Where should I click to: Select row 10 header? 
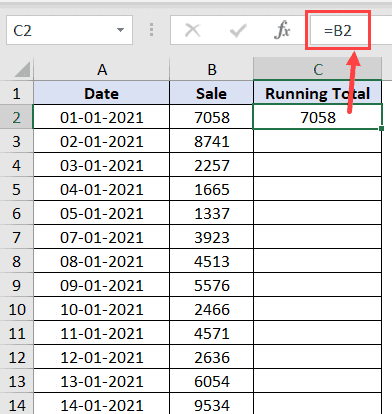[x=16, y=309]
